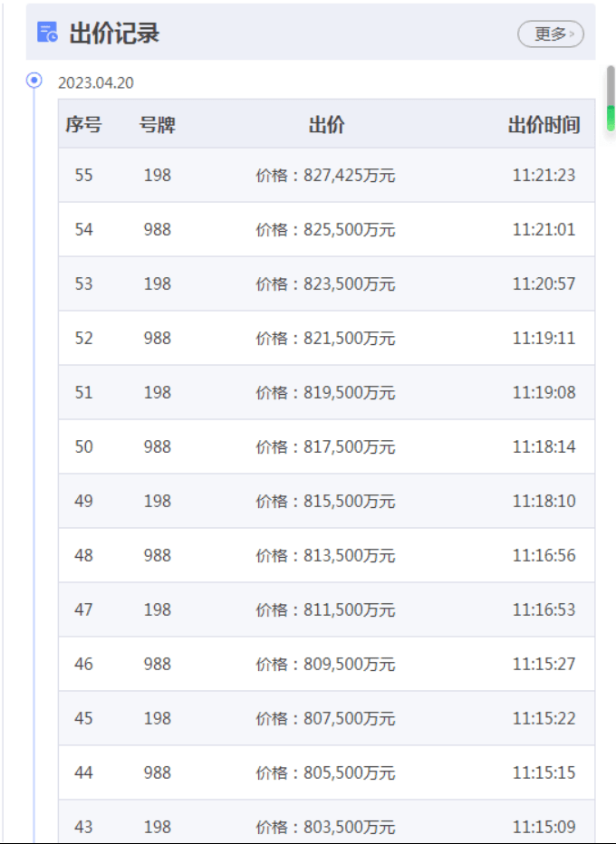Screen dimensions: 616x844
Task: Click the 2023.04.20 timeline circle marker
Action: pyautogui.click(x=34, y=81)
